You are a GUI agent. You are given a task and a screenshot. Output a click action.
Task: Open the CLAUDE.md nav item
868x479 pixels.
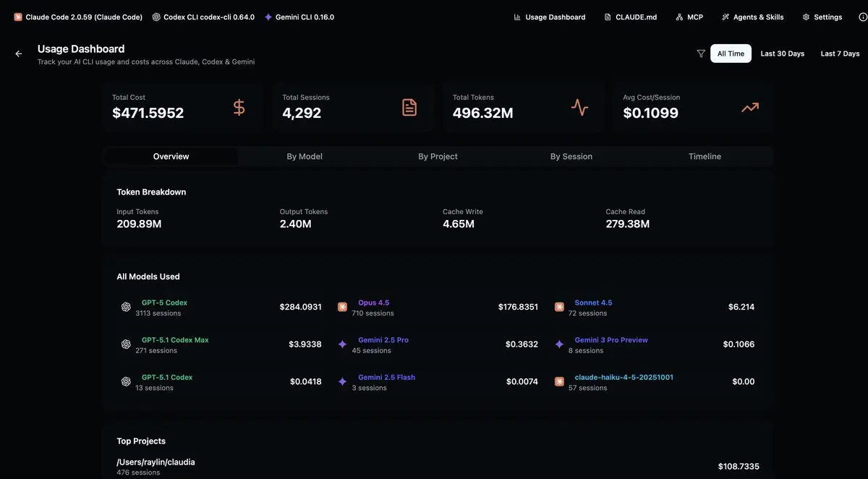click(x=631, y=17)
